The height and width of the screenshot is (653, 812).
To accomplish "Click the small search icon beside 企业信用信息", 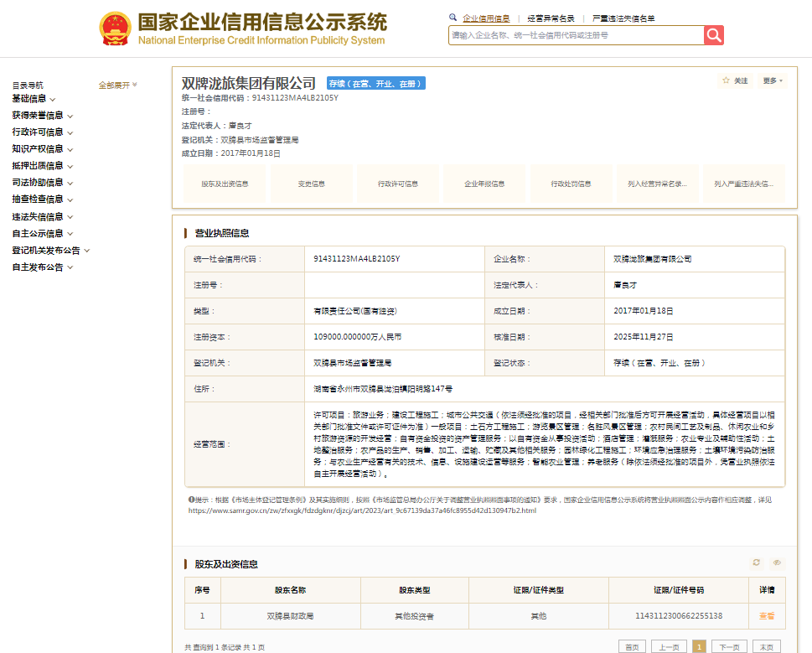I will point(453,18).
